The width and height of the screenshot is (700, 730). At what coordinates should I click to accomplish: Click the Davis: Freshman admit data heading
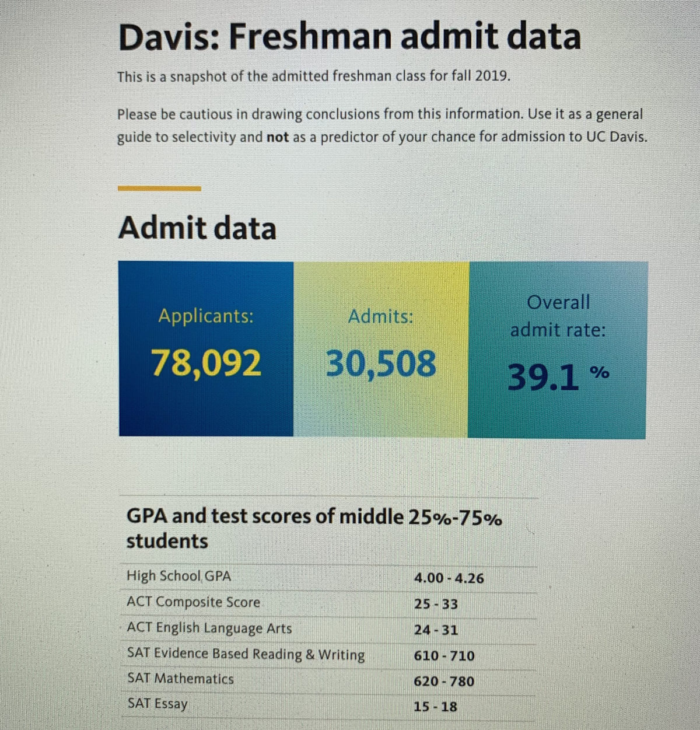[349, 36]
